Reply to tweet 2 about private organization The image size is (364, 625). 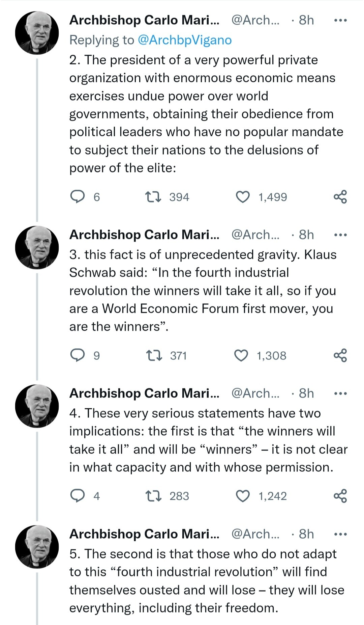point(77,196)
